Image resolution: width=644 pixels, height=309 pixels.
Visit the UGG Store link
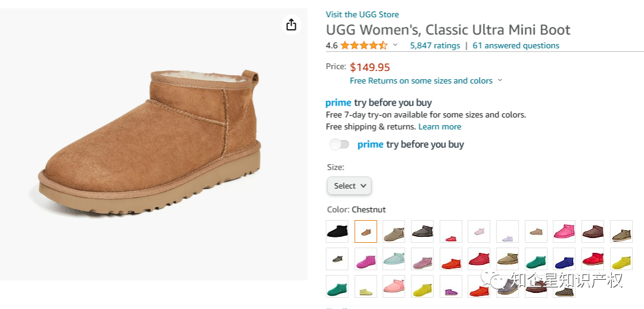point(362,14)
